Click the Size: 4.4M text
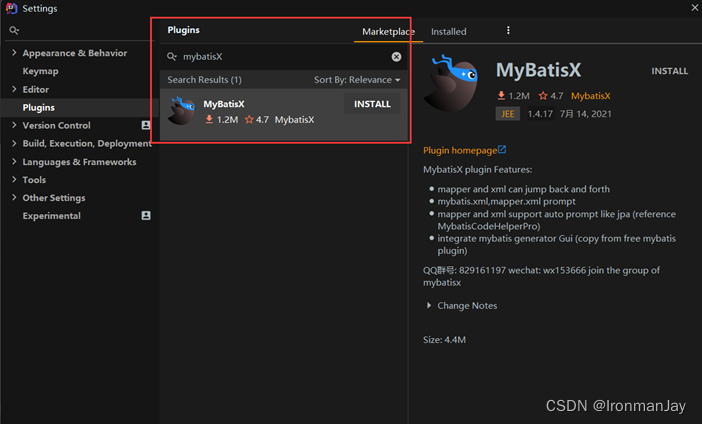This screenshot has height=424, width=702. point(445,340)
